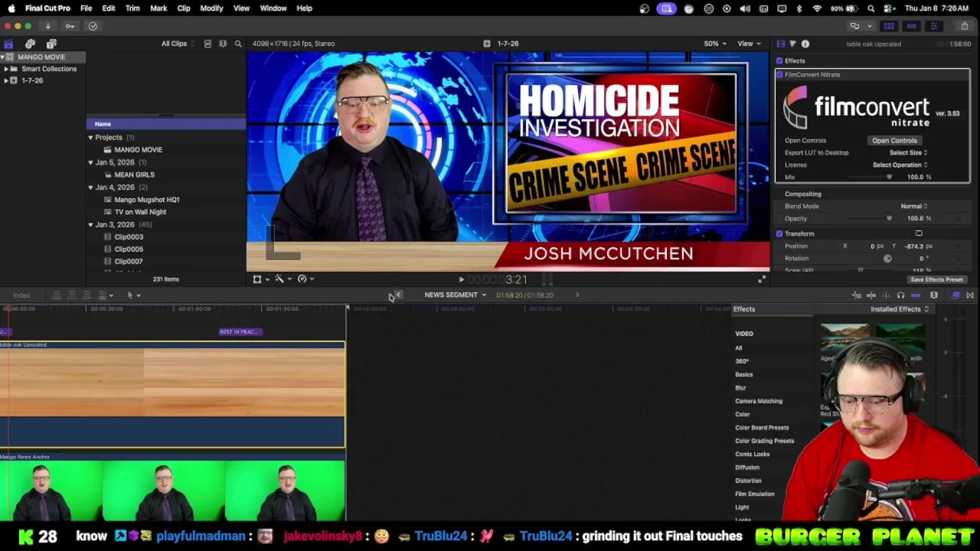Open the Select Size dropdown

(908, 153)
